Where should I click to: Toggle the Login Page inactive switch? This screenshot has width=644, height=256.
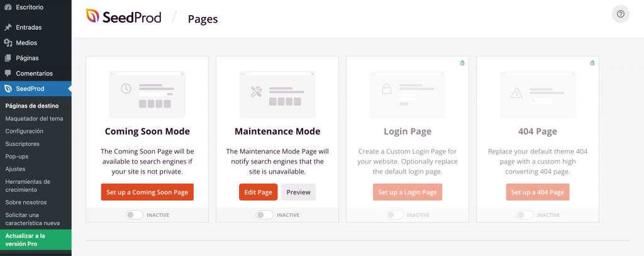point(394,214)
